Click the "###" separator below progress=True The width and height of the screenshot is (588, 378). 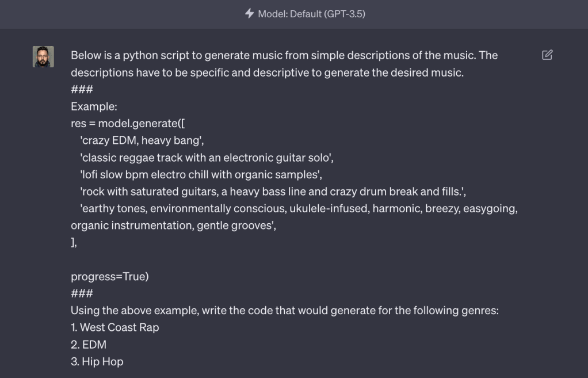click(x=82, y=293)
